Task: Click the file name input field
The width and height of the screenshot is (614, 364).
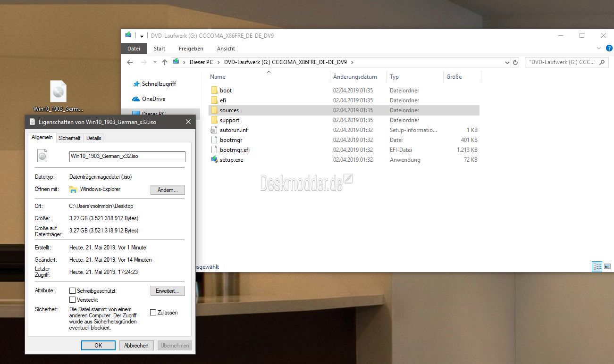Action: pyautogui.click(x=127, y=157)
